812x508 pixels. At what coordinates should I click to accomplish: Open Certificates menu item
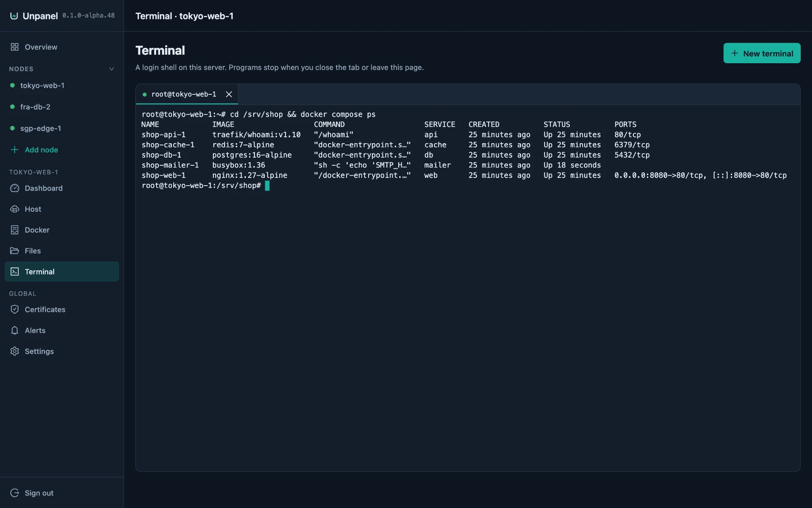tap(62, 309)
